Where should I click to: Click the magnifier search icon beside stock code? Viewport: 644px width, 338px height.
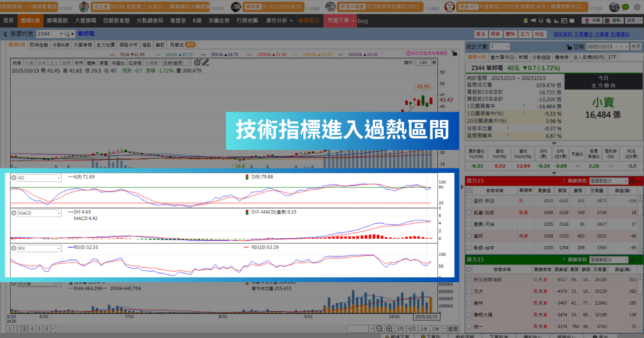click(x=67, y=34)
